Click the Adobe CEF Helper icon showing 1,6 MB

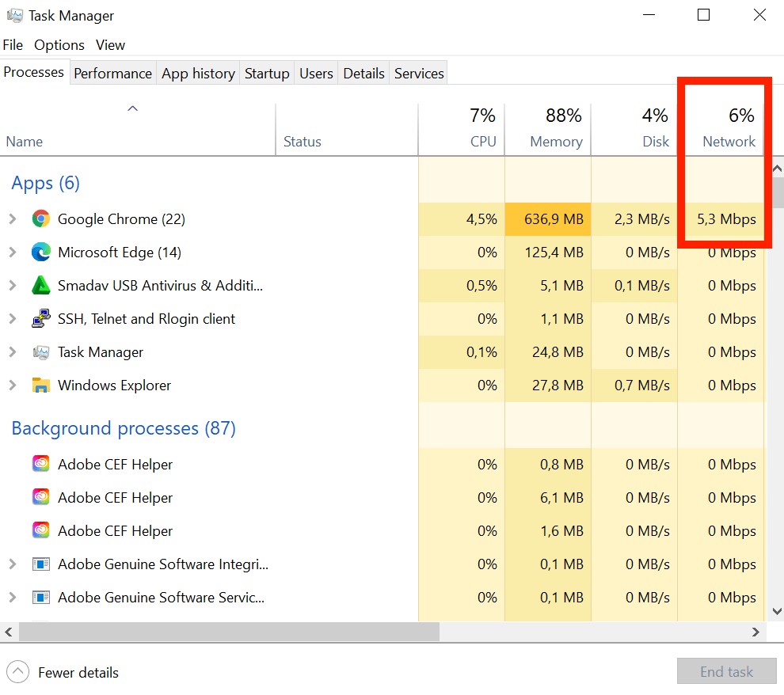point(41,530)
